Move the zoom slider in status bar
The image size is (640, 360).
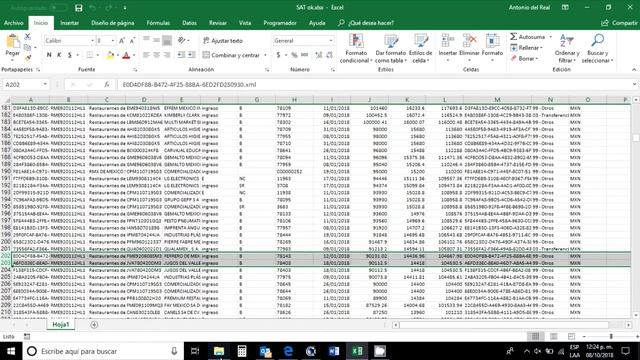pyautogui.click(x=611, y=336)
